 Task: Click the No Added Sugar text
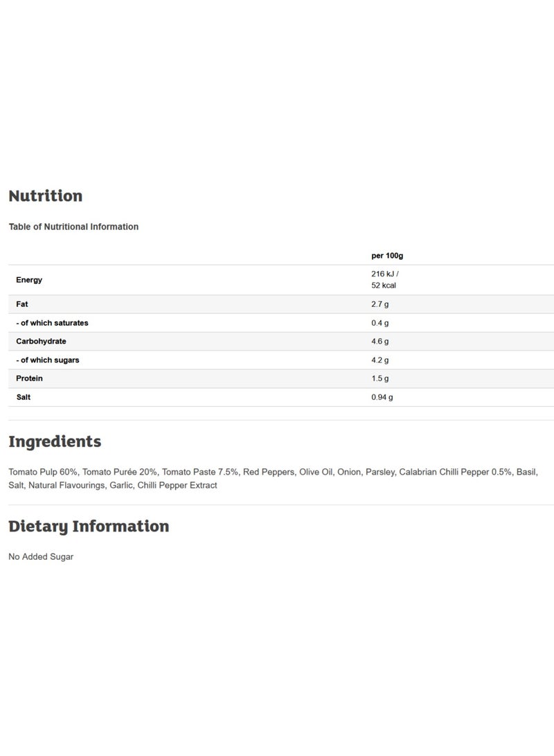(41, 556)
